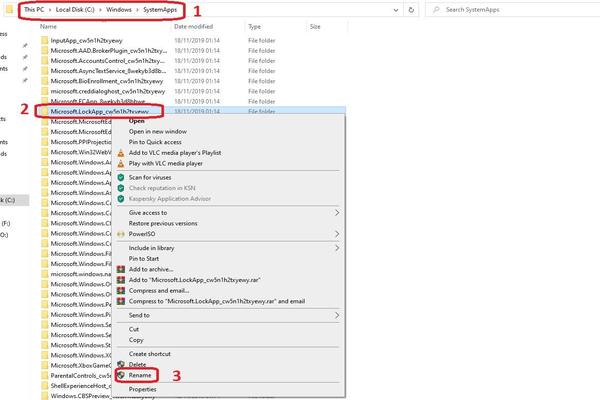The image size is (600, 400).
Task: Sort by the Date modified column header
Action: click(193, 26)
